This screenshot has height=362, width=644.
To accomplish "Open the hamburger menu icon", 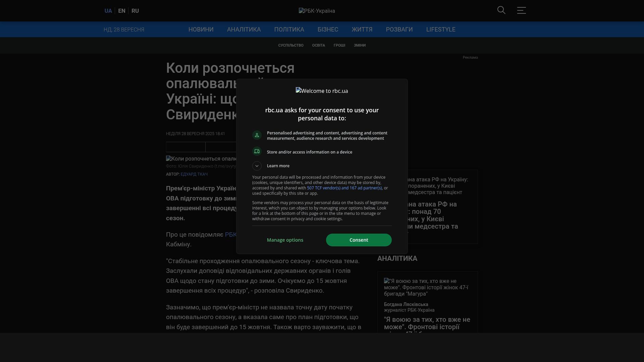I will [x=521, y=10].
